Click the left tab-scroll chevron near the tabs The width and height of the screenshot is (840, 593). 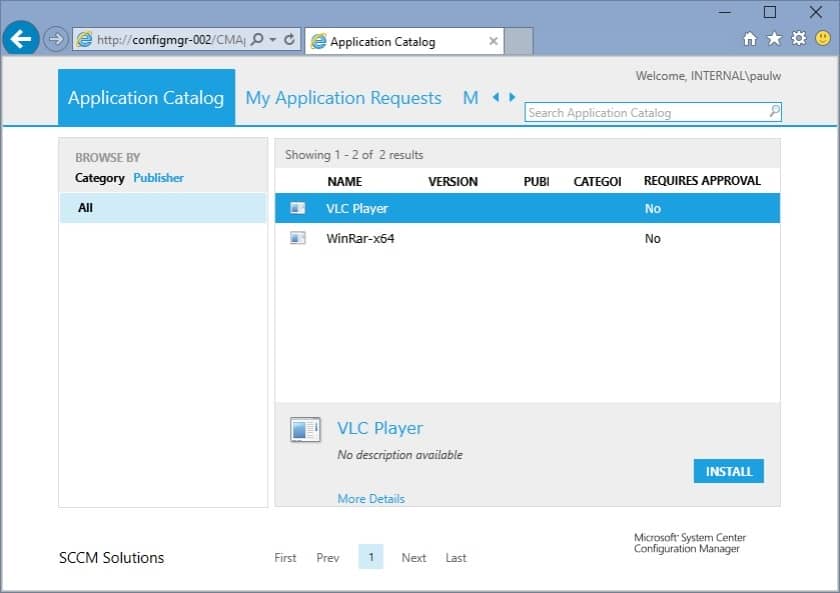pyautogui.click(x=496, y=97)
